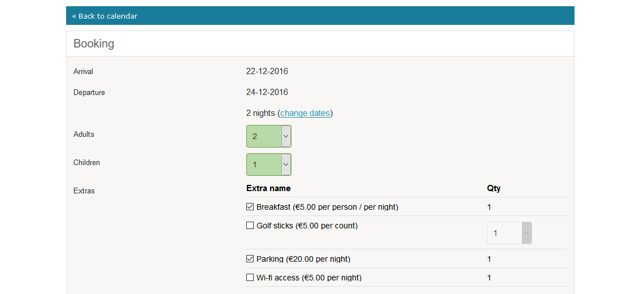Uncheck the Breakfast extra checkbox
This screenshot has height=294, width=644.
pyautogui.click(x=250, y=207)
